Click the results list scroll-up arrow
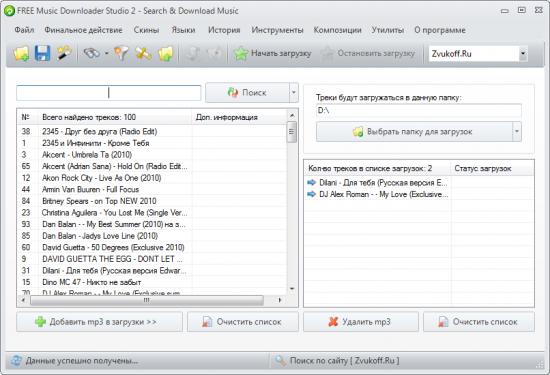 point(292,115)
